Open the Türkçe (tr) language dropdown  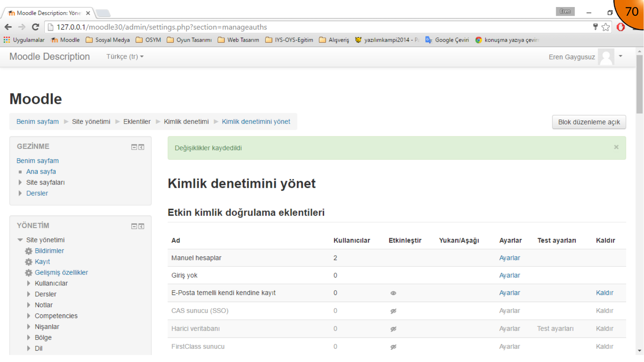tap(125, 57)
